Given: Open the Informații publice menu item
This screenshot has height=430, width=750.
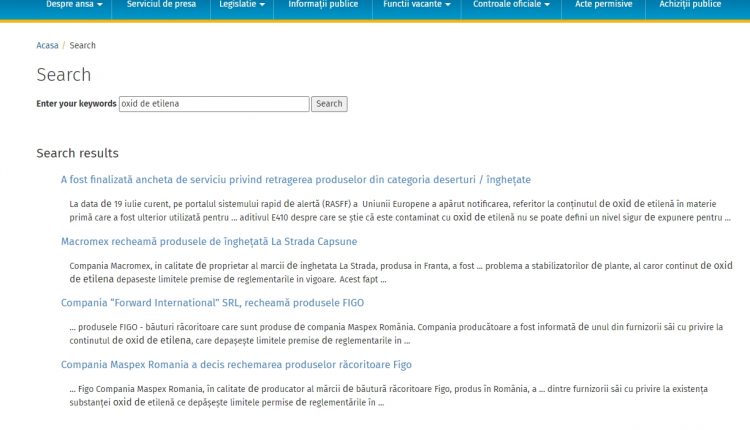Looking at the screenshot, I should tap(323, 4).
